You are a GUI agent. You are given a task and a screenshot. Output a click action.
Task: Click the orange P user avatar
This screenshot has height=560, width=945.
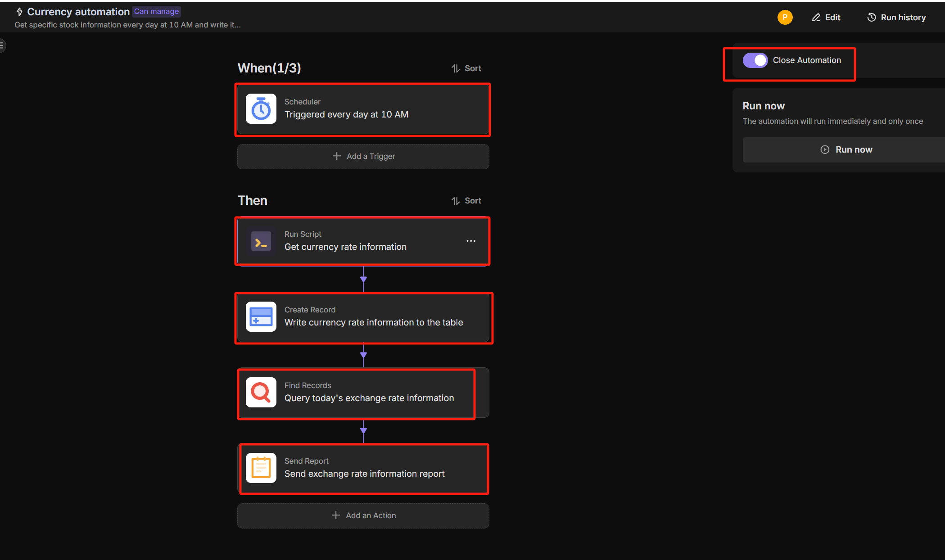click(785, 18)
